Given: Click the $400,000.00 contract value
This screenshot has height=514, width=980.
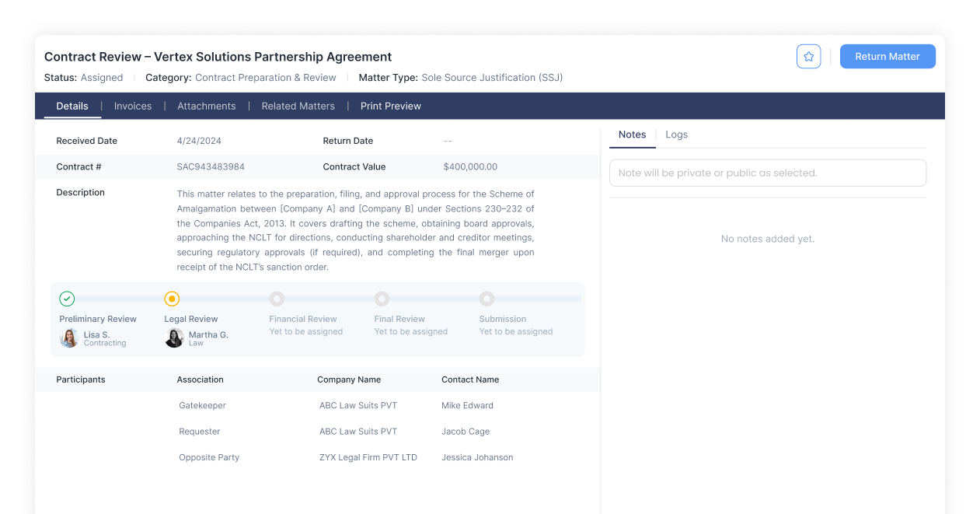Looking at the screenshot, I should click(x=470, y=166).
